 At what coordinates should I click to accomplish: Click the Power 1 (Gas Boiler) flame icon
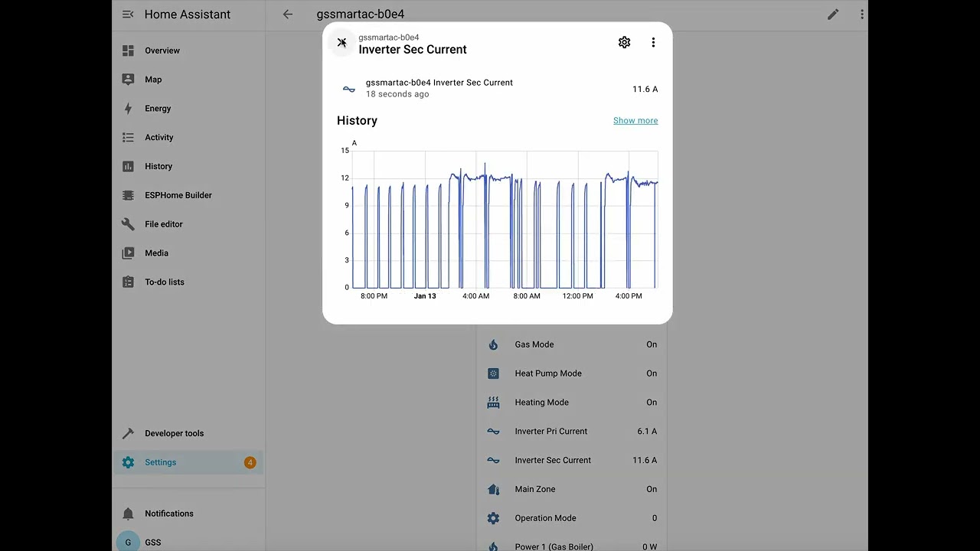tap(493, 546)
